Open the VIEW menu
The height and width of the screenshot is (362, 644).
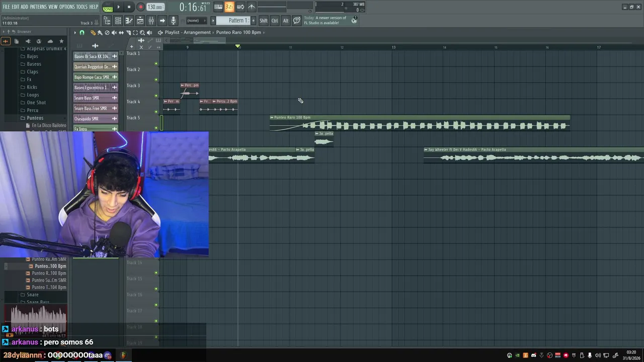pos(53,7)
